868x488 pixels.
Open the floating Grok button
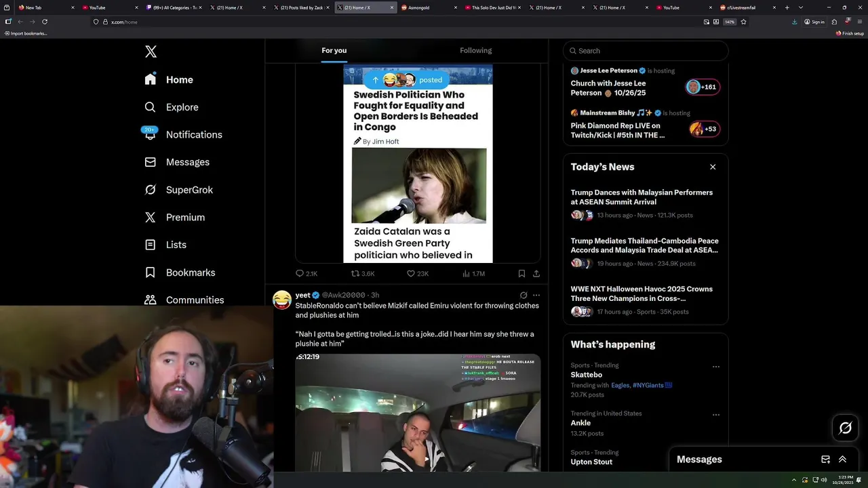coord(846,428)
